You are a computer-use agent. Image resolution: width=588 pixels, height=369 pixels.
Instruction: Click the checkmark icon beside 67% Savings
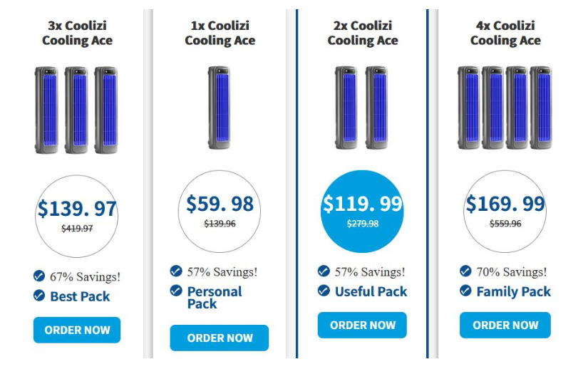[x=39, y=276]
